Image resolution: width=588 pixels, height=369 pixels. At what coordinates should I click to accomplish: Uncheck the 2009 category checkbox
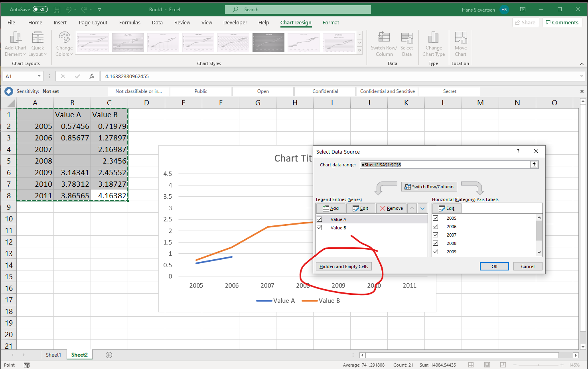click(x=436, y=251)
